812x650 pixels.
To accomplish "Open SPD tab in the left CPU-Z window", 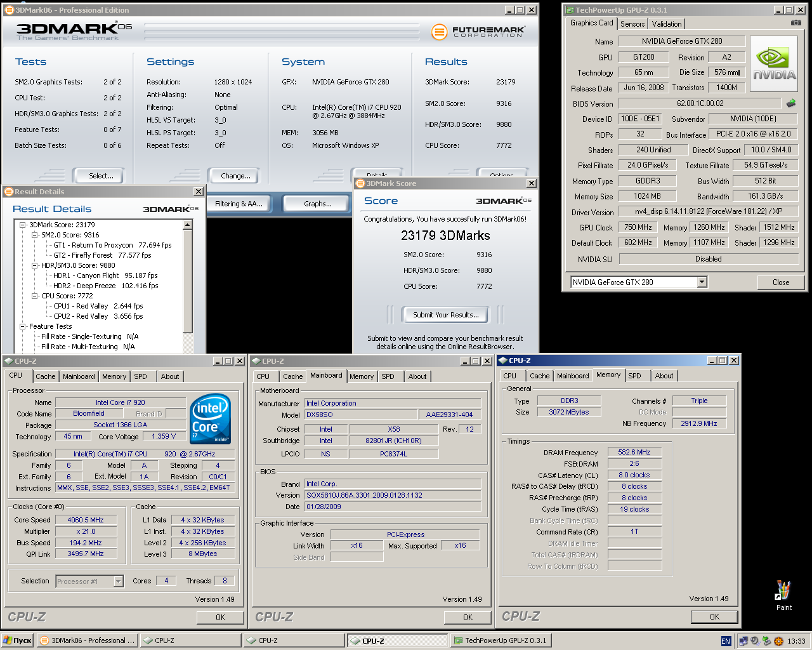I will (x=140, y=376).
